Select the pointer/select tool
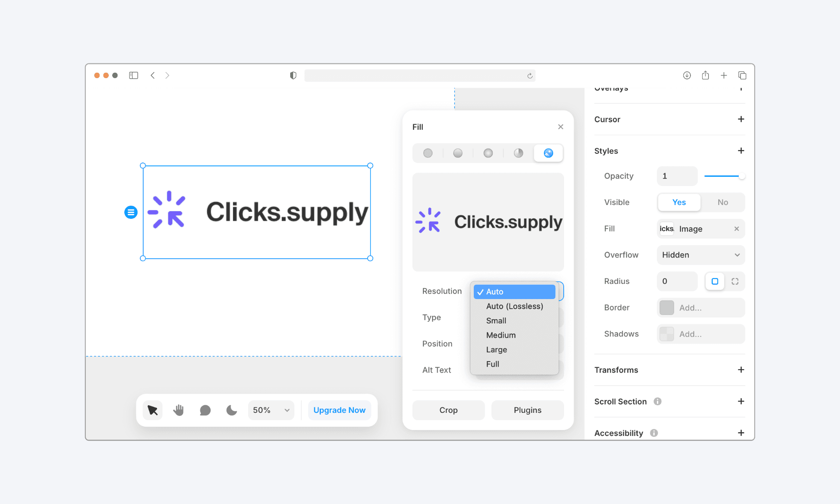The width and height of the screenshot is (840, 504). coord(152,410)
